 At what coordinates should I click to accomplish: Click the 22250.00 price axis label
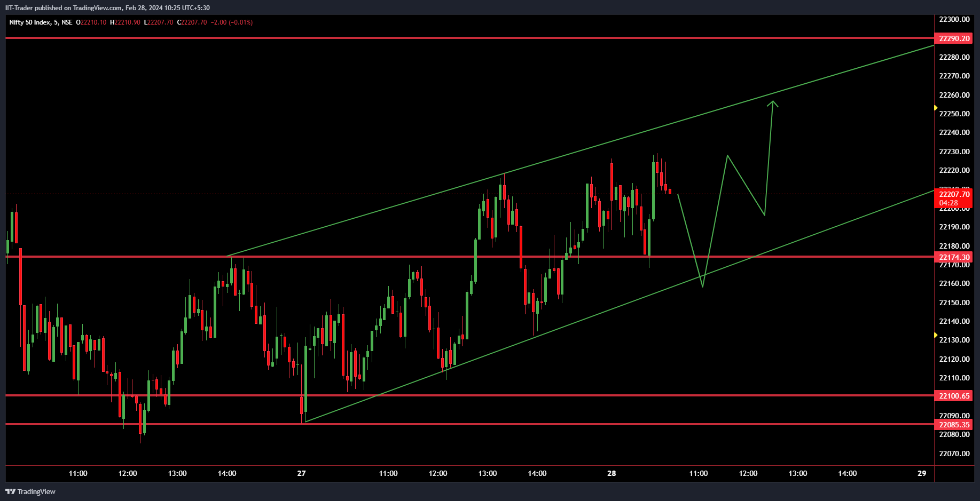(x=954, y=114)
